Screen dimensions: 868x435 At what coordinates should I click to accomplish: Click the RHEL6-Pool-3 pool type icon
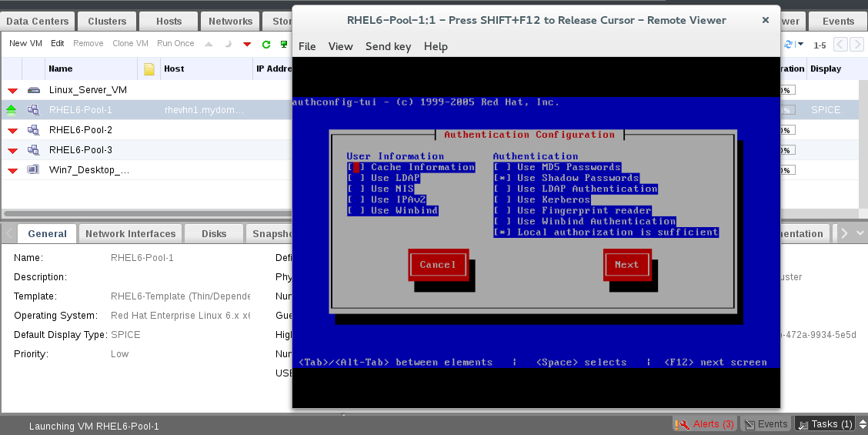33,150
